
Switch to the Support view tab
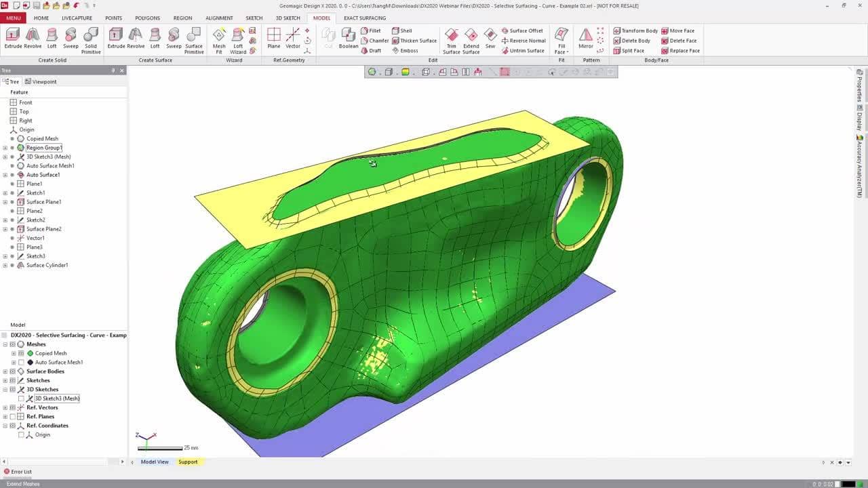click(188, 462)
